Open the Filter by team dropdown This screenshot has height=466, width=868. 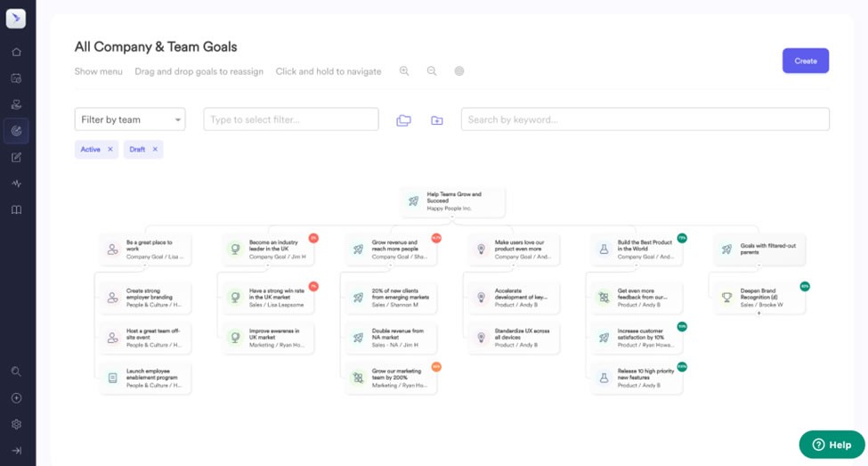pyautogui.click(x=130, y=119)
